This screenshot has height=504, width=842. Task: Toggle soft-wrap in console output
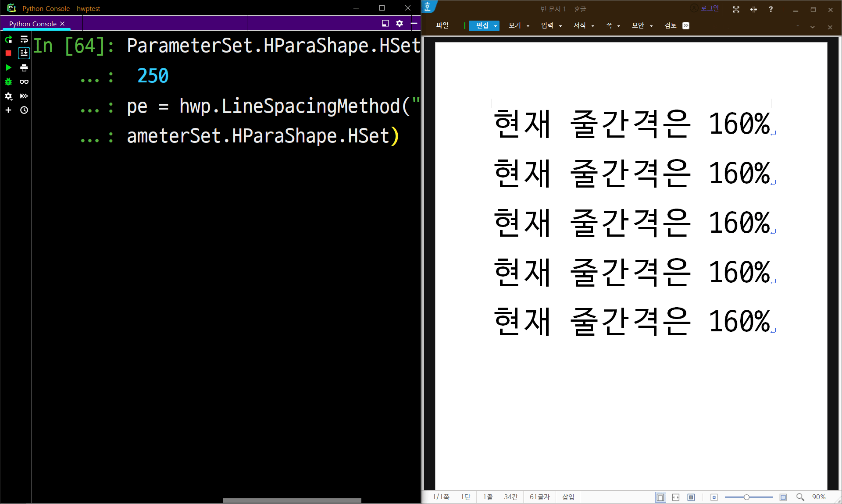click(x=24, y=39)
